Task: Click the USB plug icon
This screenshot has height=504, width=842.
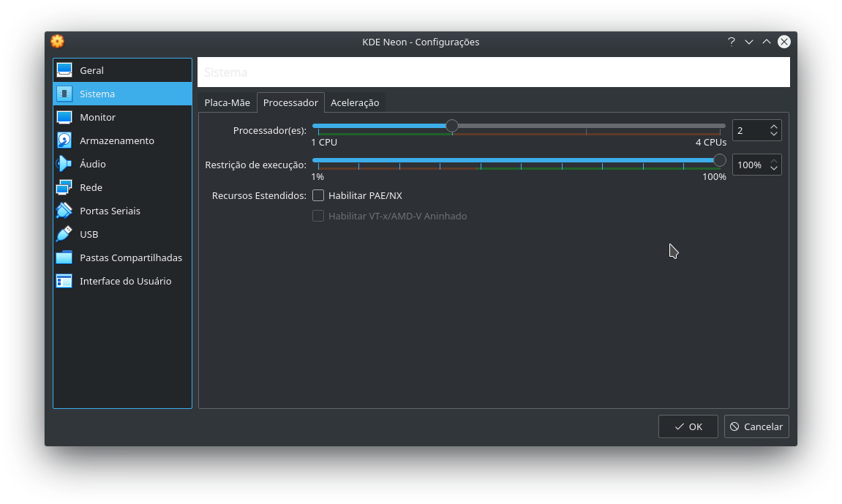Action: [64, 234]
